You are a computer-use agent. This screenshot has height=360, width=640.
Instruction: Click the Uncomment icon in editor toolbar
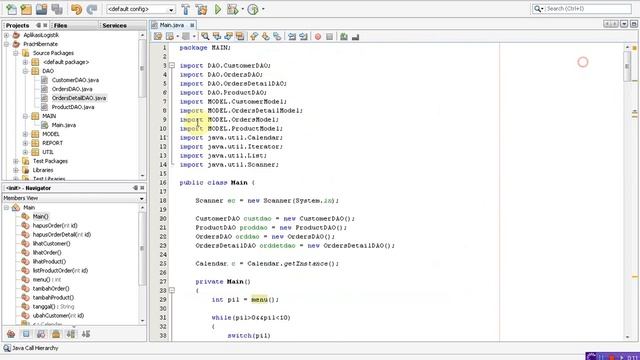[x=356, y=37]
